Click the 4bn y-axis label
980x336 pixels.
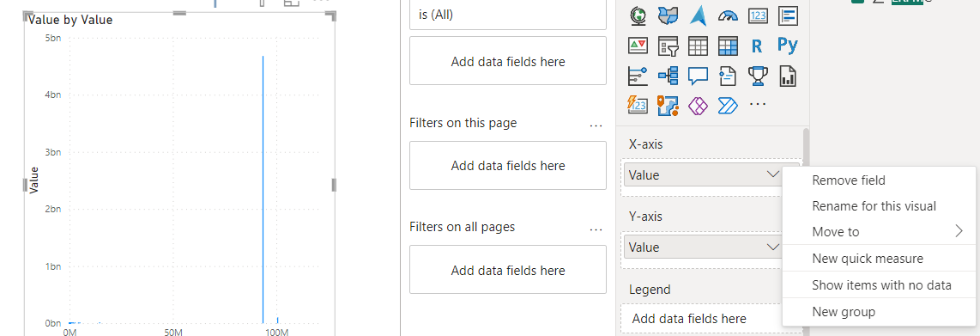pyautogui.click(x=52, y=95)
